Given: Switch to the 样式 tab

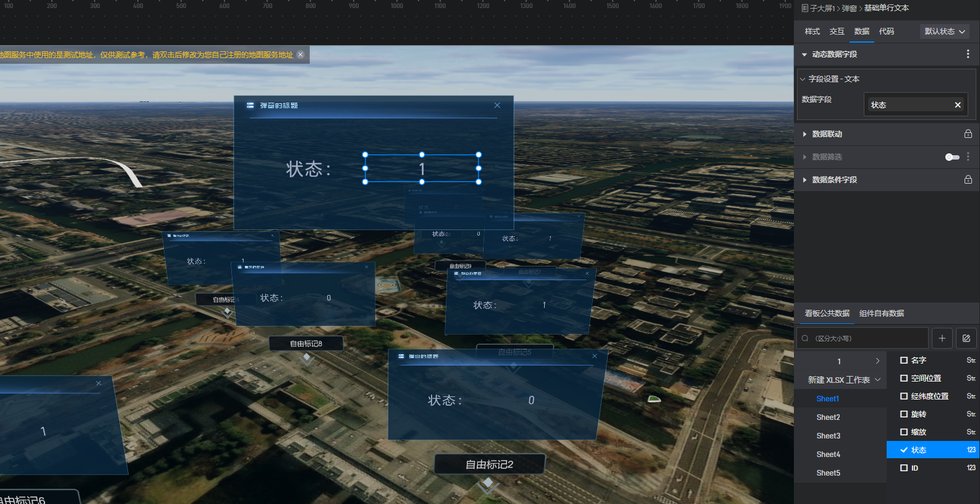Looking at the screenshot, I should point(812,32).
